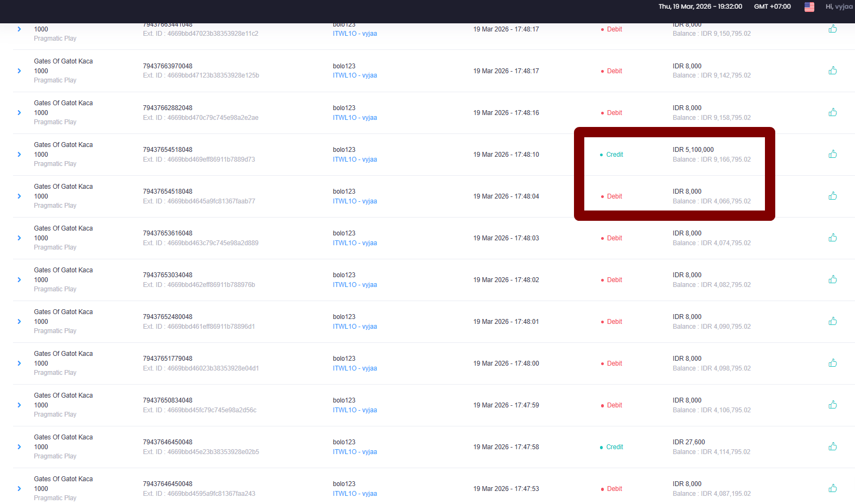The width and height of the screenshot is (855, 504).
Task: Click thumbs-up icon for the 17:48:02 transaction
Action: (833, 279)
